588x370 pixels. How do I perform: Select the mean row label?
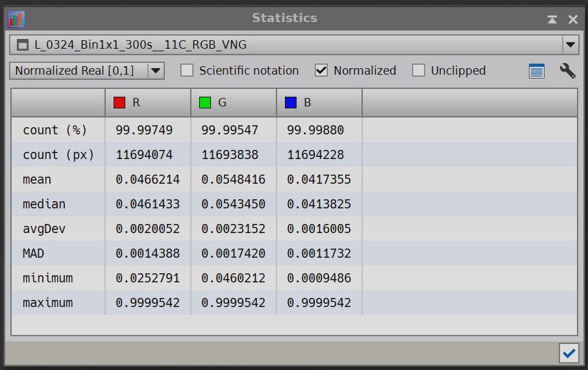tap(37, 179)
